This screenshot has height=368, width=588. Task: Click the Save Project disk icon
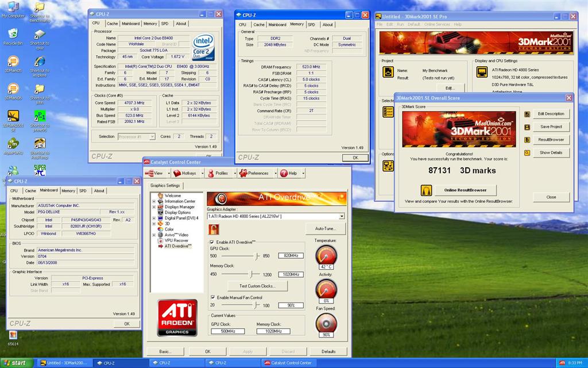[x=527, y=127]
